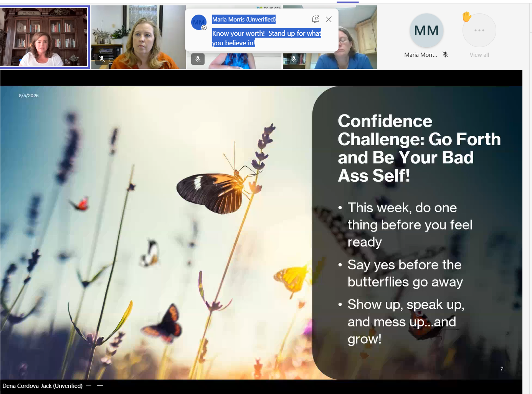Click the orange-shirt participant's muted microphone icon
Image resolution: width=532 pixels, height=394 pixels.
click(x=102, y=59)
